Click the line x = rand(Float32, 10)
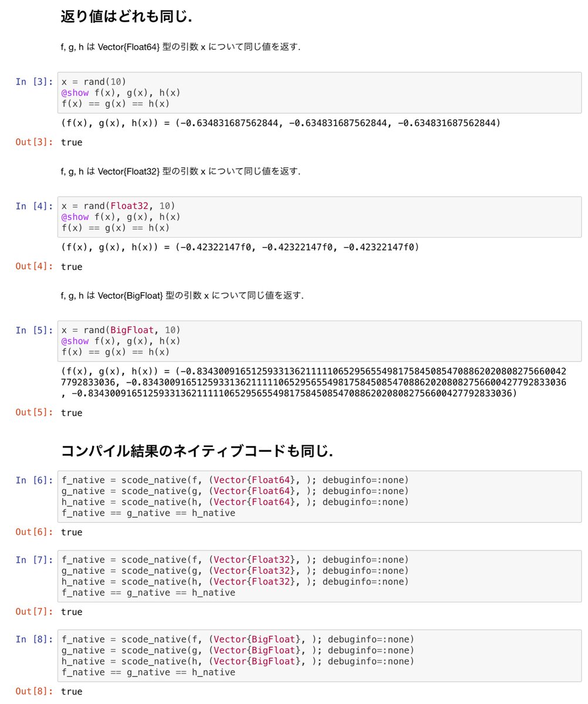588x704 pixels. [118, 206]
